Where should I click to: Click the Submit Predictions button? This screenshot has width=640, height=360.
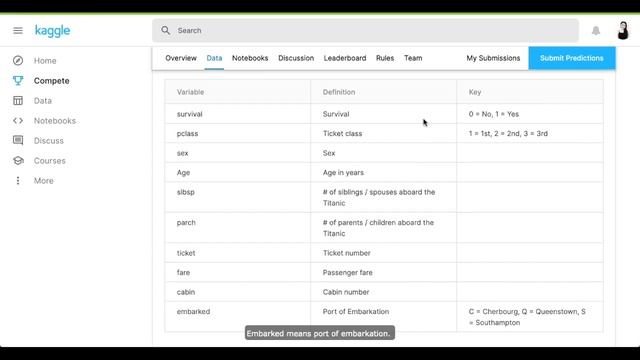(x=572, y=58)
